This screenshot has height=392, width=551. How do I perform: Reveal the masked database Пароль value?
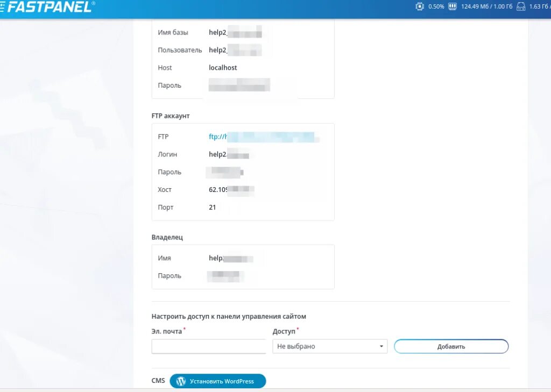(x=238, y=84)
